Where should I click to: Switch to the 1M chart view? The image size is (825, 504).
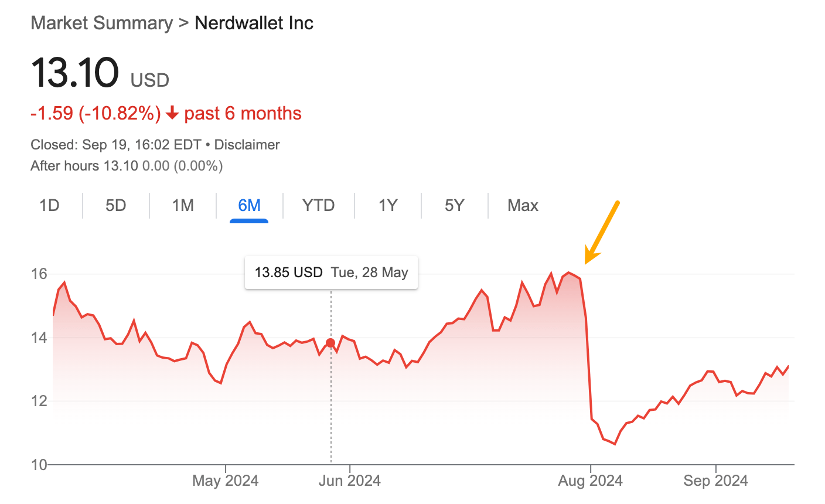pos(182,205)
